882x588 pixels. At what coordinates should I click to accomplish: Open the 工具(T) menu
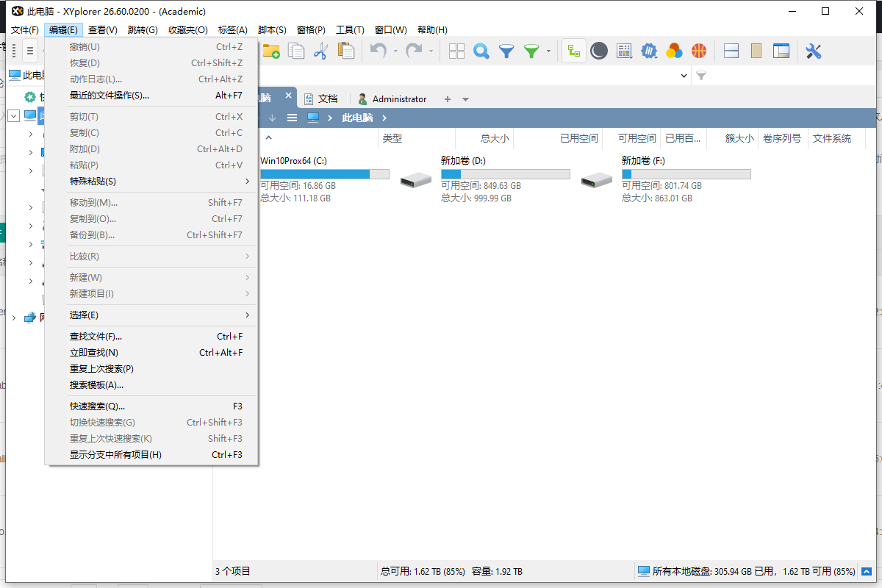point(350,30)
